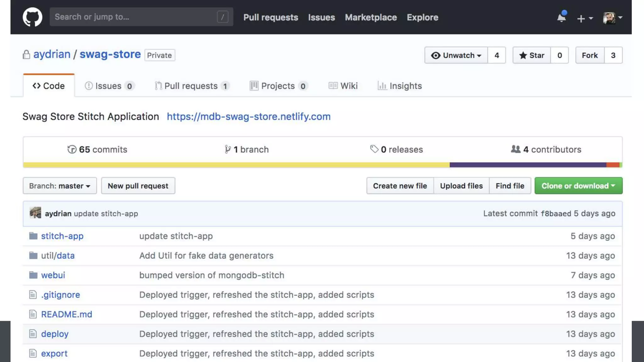Switch to the repository Issues tab
Viewport: 644px width, 362px height.
110,86
